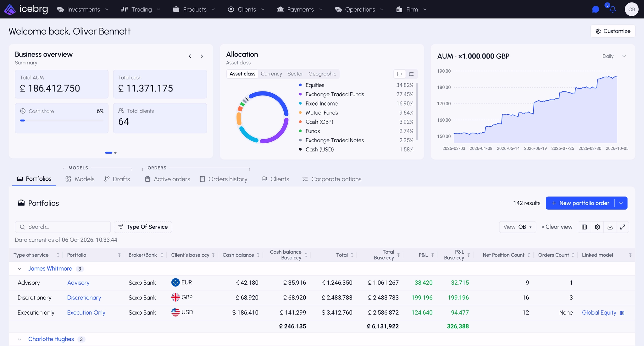The width and height of the screenshot is (644, 346).
Task: Open table columns layout icon
Action: click(x=584, y=227)
